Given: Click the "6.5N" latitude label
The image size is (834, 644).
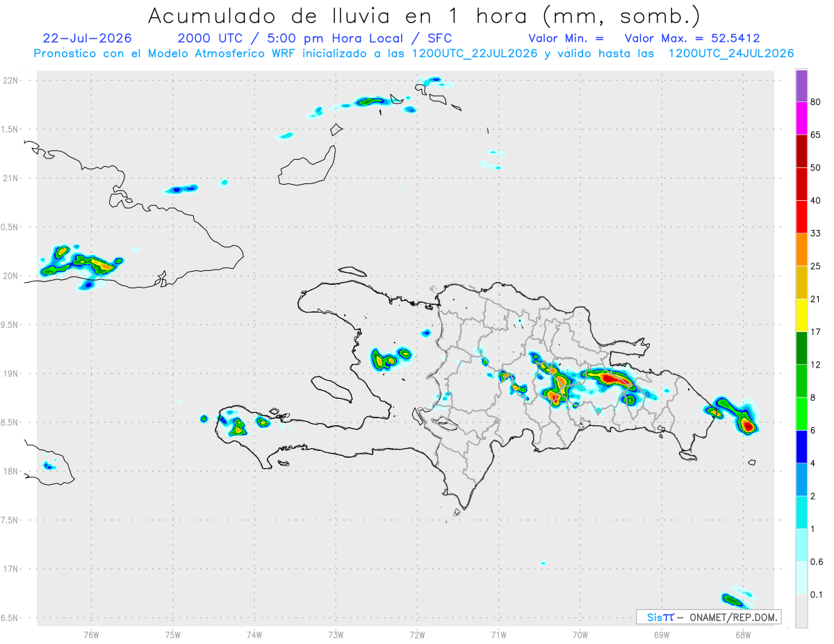Looking at the screenshot, I should click(x=10, y=618).
